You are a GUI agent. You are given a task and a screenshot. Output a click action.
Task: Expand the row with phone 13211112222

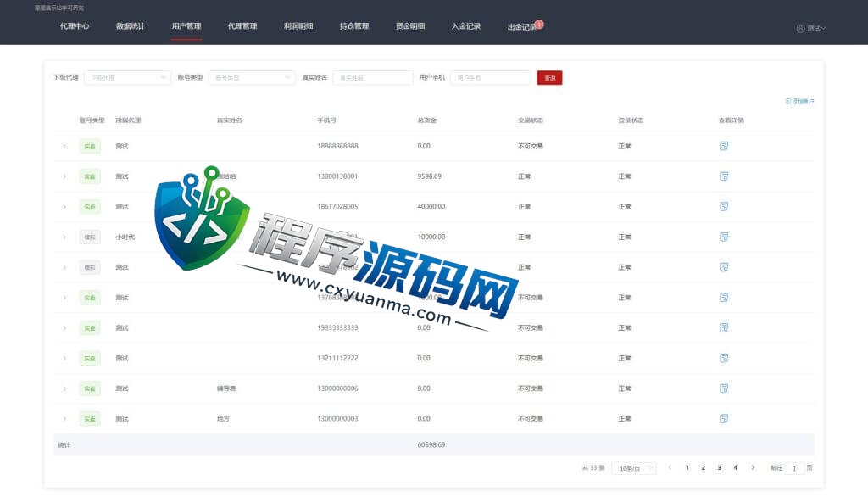pos(64,359)
